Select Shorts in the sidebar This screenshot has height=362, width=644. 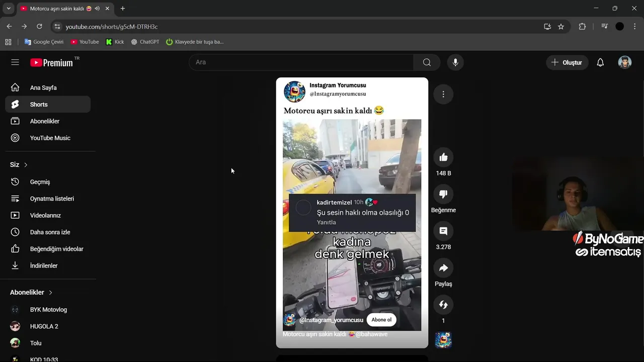click(48, 105)
